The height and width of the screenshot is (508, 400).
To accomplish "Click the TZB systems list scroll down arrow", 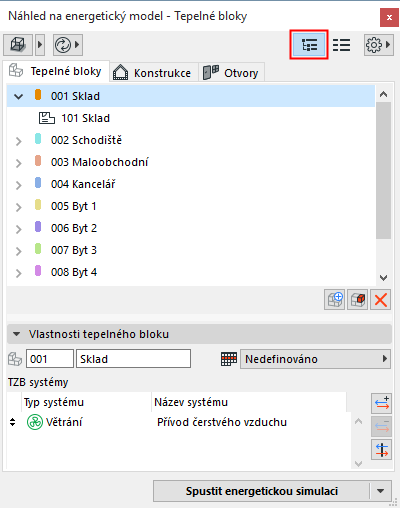I will pos(359,463).
